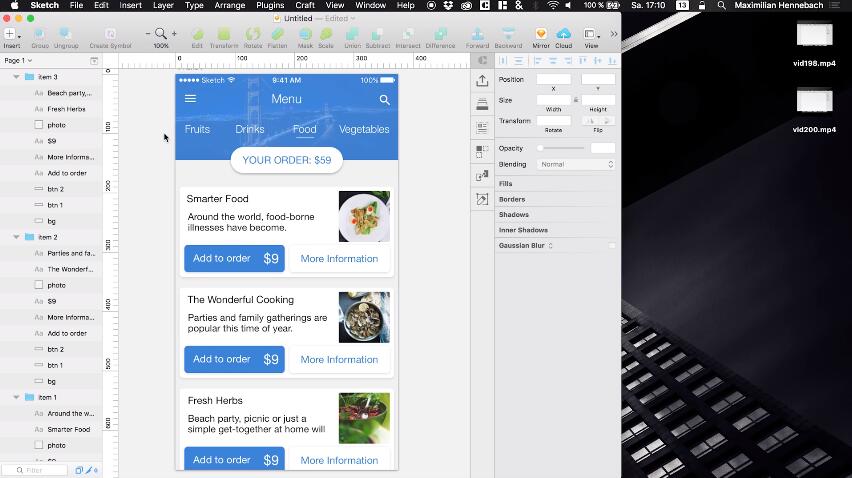Click the Craft panel toggle icon
Image resolution: width=852 pixels, height=478 pixels.
click(x=482, y=60)
